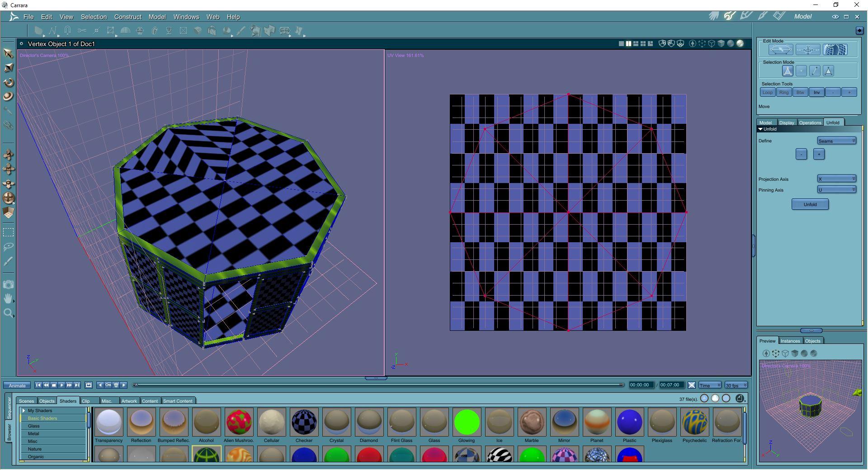868x470 pixels.
Task: Open the Define Seams dropdown
Action: pyautogui.click(x=836, y=141)
